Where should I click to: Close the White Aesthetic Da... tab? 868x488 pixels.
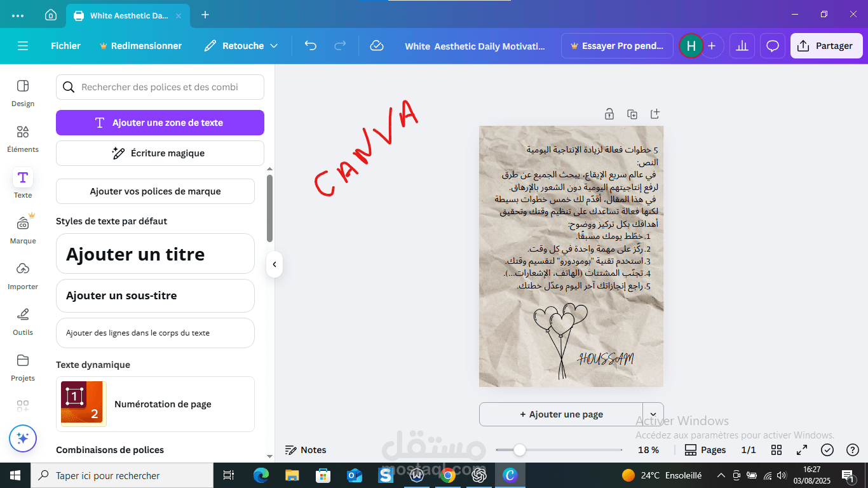[x=178, y=15]
